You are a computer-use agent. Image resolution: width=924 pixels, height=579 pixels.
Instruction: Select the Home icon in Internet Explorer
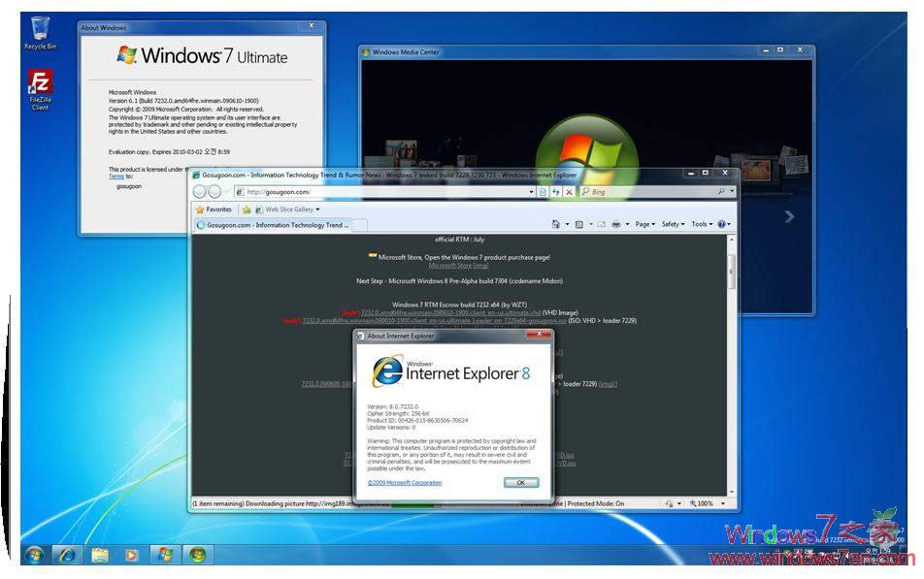click(x=556, y=223)
